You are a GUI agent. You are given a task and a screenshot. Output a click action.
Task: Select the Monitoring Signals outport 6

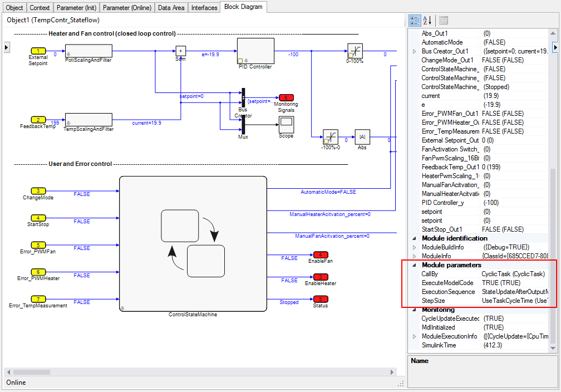click(286, 97)
